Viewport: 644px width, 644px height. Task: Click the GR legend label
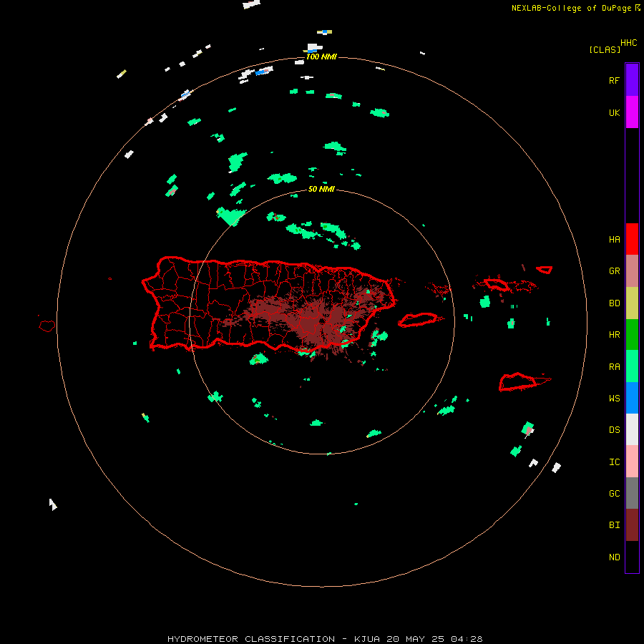click(x=614, y=271)
